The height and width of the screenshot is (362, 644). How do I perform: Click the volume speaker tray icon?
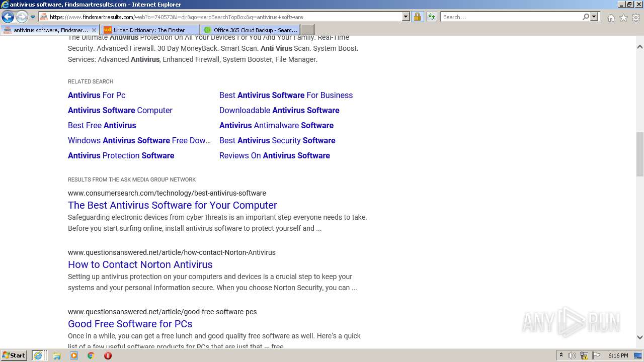tap(572, 355)
